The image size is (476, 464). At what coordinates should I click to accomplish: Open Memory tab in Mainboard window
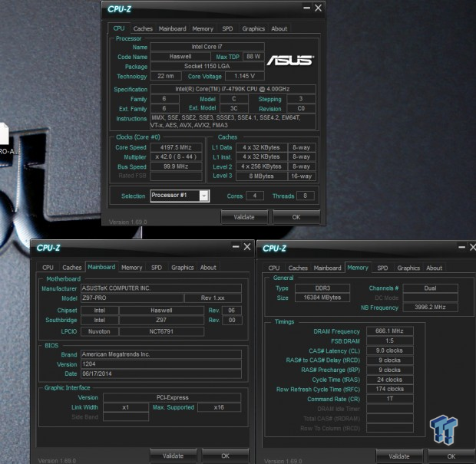click(132, 268)
